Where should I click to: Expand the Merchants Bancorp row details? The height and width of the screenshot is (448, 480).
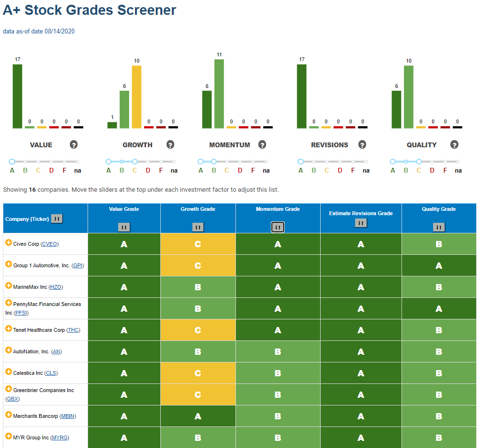click(9, 415)
